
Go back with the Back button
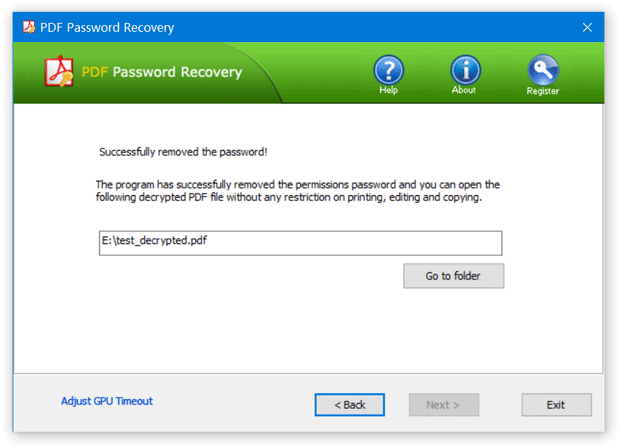349,405
